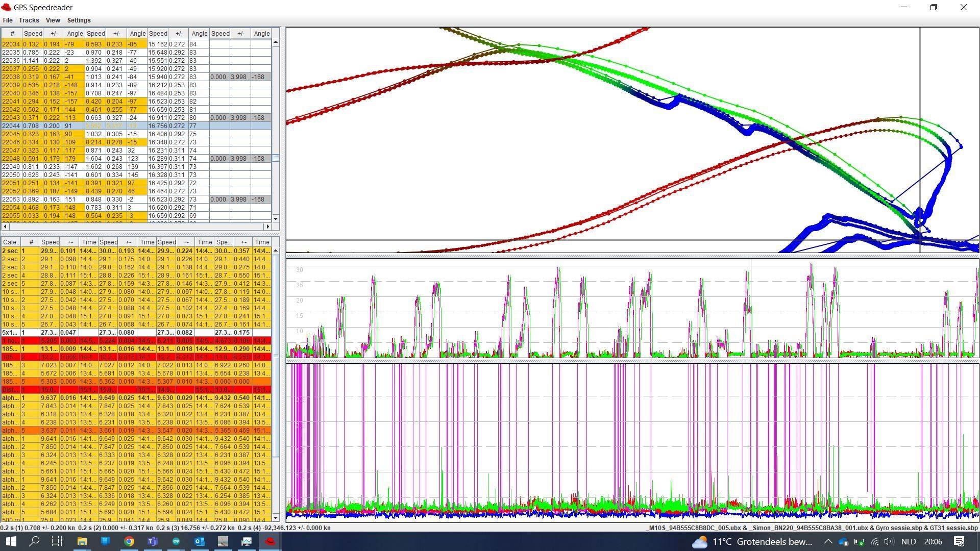This screenshot has height=551, width=980.
Task: Click the 'Cate...' column header in results table
Action: click(11, 242)
